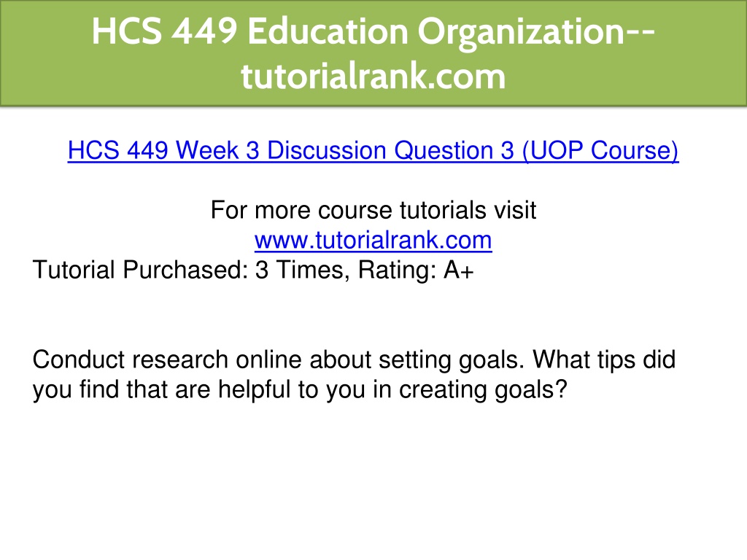747x560 pixels.
Task: Open the HCS 449 Week 3 Discussion Question link
Action: pos(373,150)
